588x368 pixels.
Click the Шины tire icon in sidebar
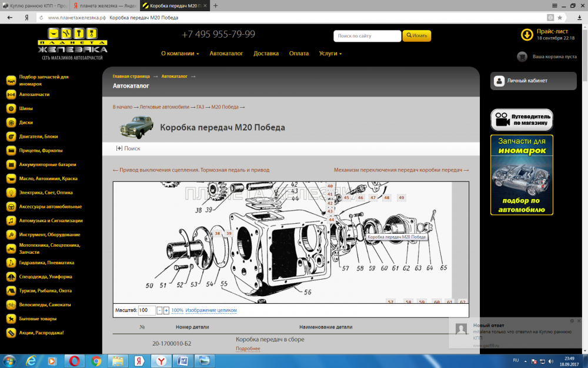point(11,108)
